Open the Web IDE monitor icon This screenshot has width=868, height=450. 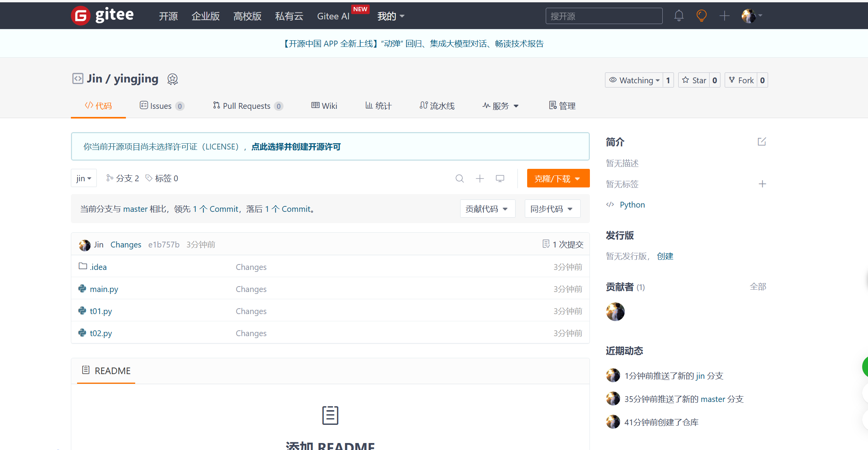point(500,179)
